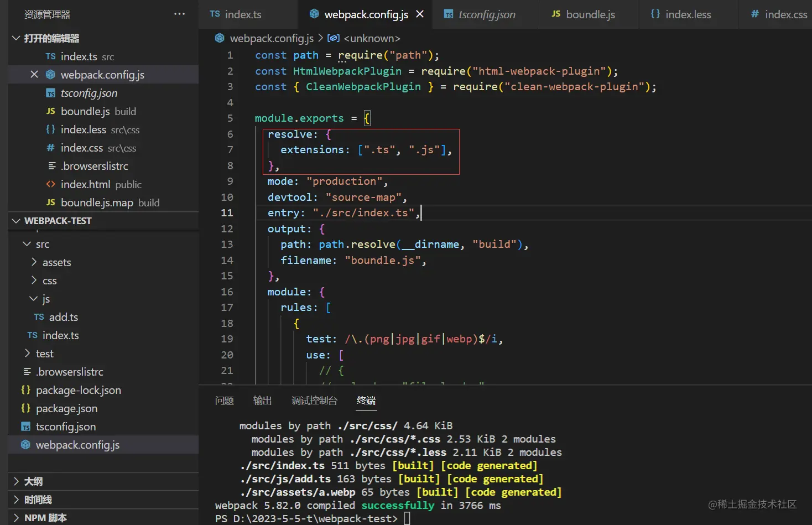
Task: Click the braces icon beside package.json
Action: [25, 408]
